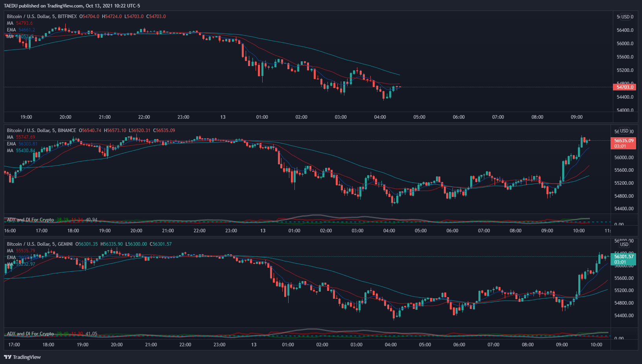Click the 55600.0 price axis label on BITFINEX
Screen dimensions: 642x364
coord(625,57)
